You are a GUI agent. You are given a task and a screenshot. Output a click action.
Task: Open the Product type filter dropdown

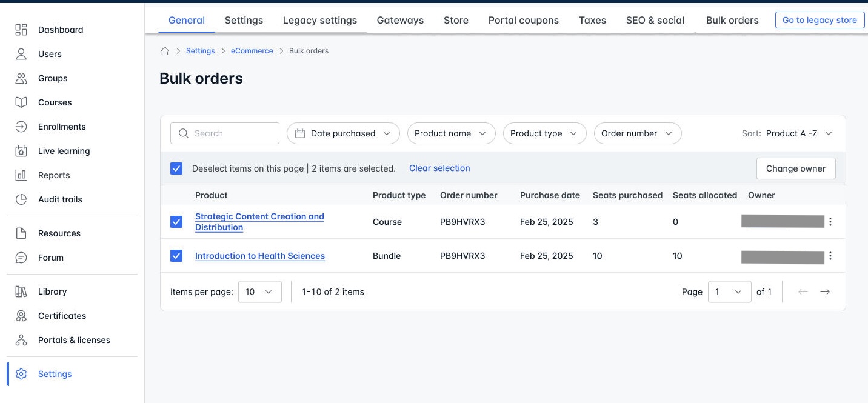tap(544, 133)
